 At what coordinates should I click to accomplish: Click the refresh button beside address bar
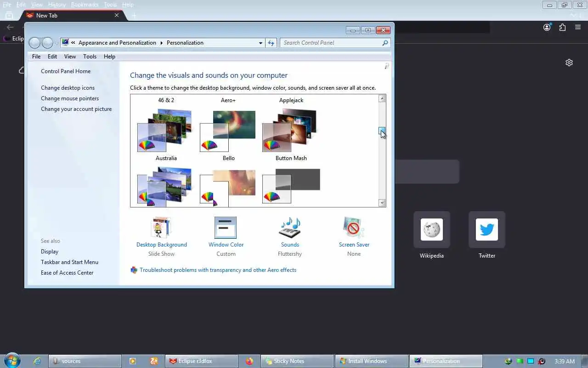click(271, 43)
